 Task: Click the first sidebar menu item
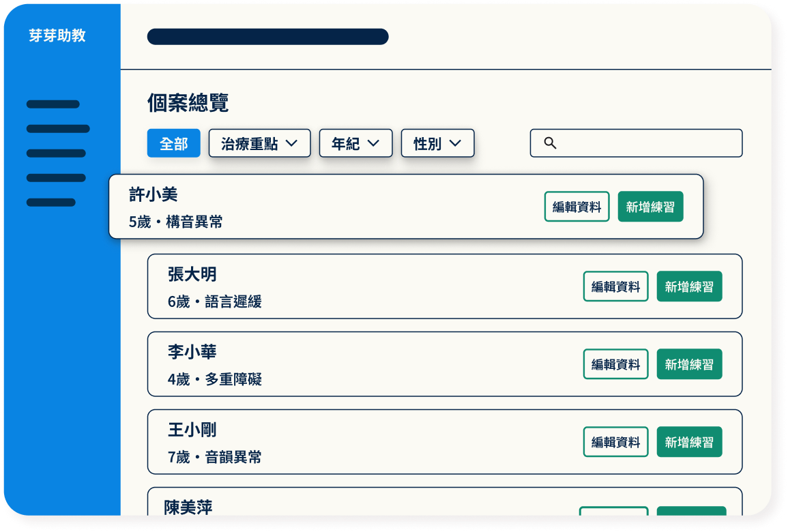53,104
